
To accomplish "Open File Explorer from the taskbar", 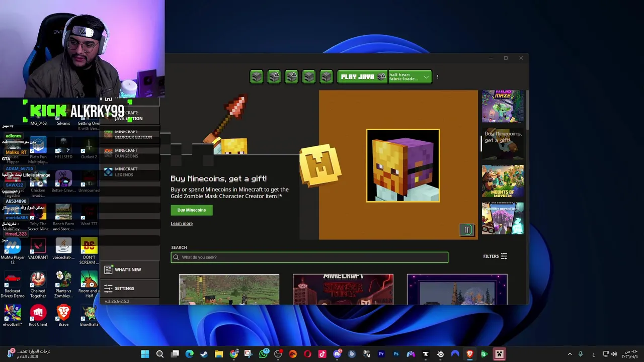I will (219, 354).
